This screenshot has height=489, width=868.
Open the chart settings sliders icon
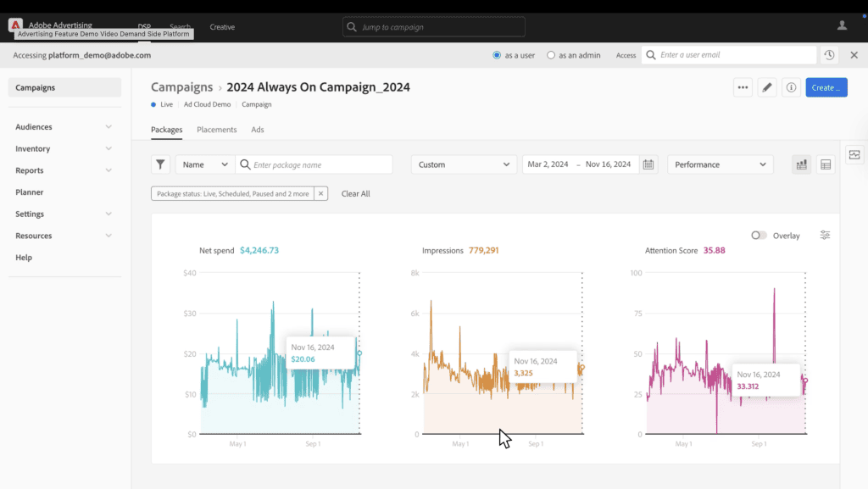[825, 236]
